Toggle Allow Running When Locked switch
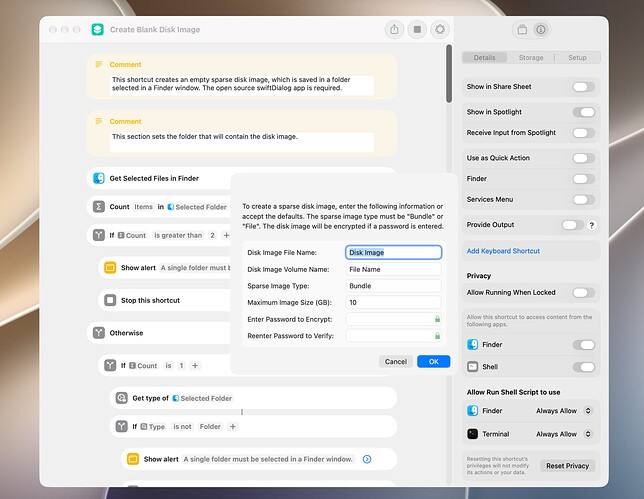The height and width of the screenshot is (499, 644). [x=584, y=292]
